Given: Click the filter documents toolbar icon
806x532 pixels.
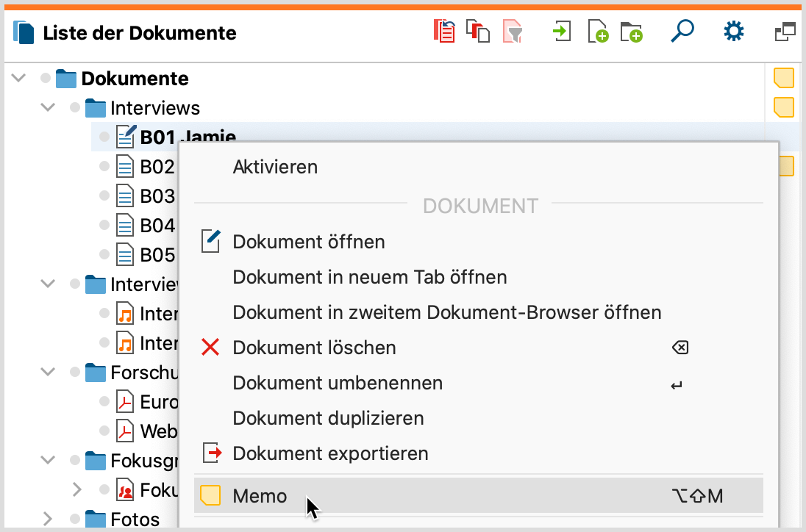Looking at the screenshot, I should pyautogui.click(x=512, y=32).
